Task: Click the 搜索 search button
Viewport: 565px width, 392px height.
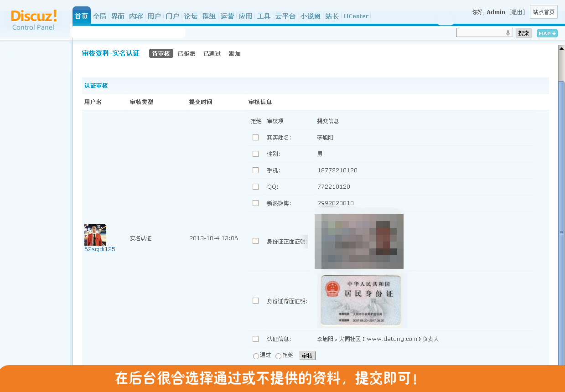Action: tap(524, 33)
